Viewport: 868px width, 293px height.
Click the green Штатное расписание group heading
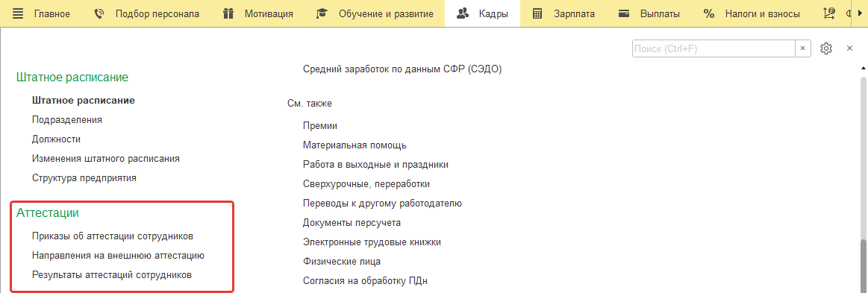coord(72,78)
